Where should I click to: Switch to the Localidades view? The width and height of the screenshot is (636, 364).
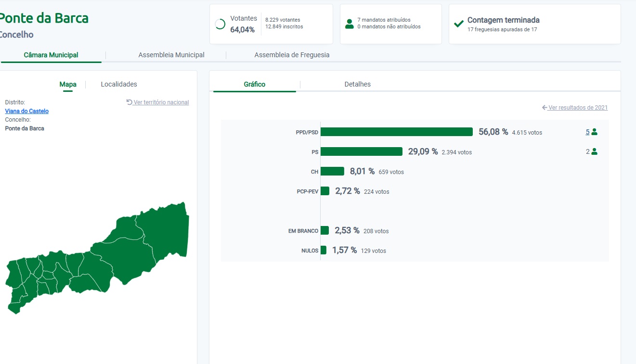pos(119,84)
